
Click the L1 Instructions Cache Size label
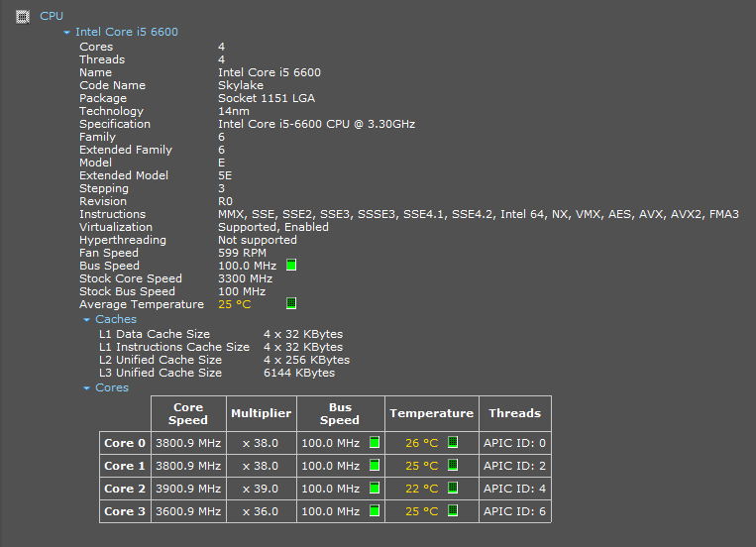[x=174, y=347]
